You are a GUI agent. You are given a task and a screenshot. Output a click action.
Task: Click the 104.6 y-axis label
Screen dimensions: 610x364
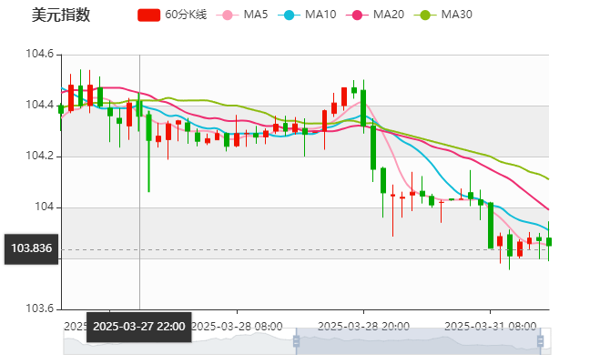coord(36,55)
